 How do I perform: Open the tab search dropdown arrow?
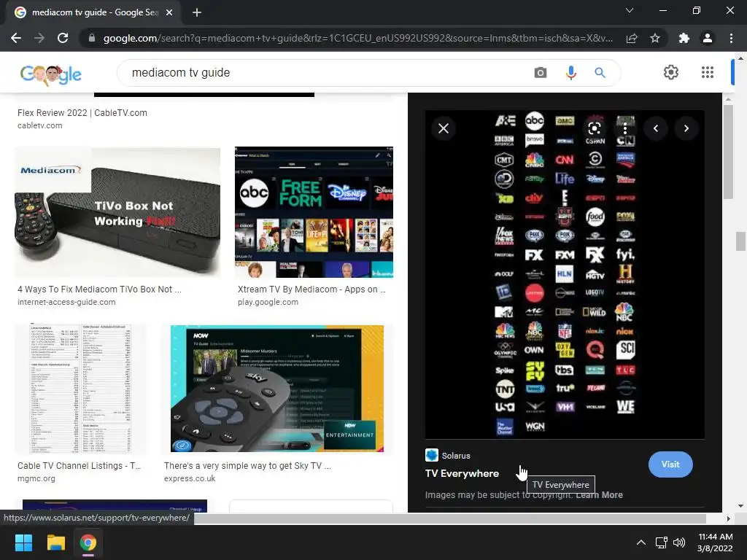[630, 10]
